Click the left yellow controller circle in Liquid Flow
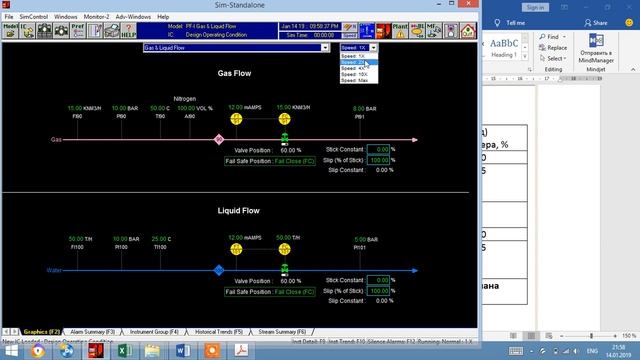 coord(236,249)
